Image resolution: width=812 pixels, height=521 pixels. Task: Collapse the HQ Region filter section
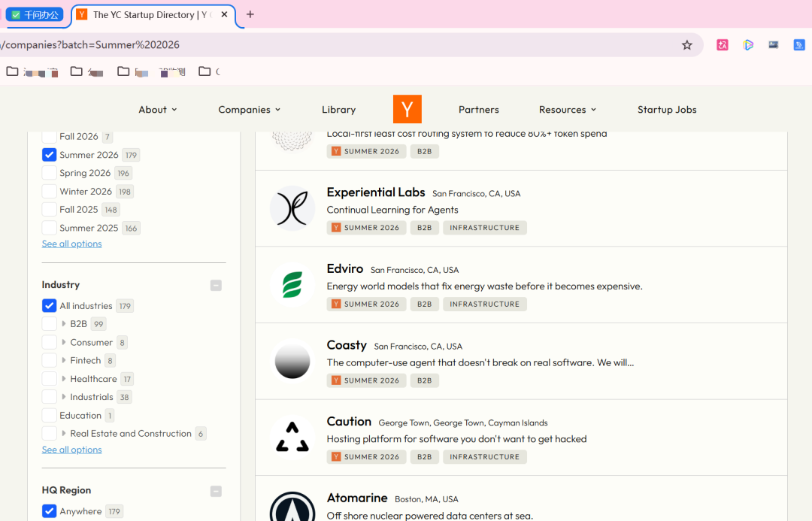coord(216,491)
